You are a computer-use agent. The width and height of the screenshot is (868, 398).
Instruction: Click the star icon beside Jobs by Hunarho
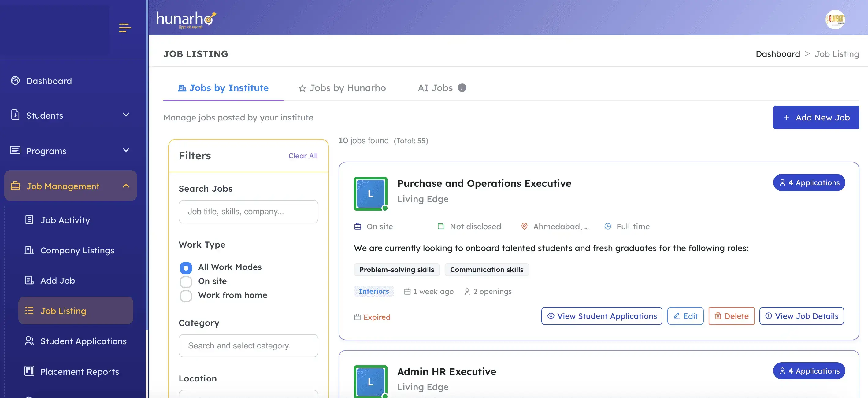[x=302, y=88]
